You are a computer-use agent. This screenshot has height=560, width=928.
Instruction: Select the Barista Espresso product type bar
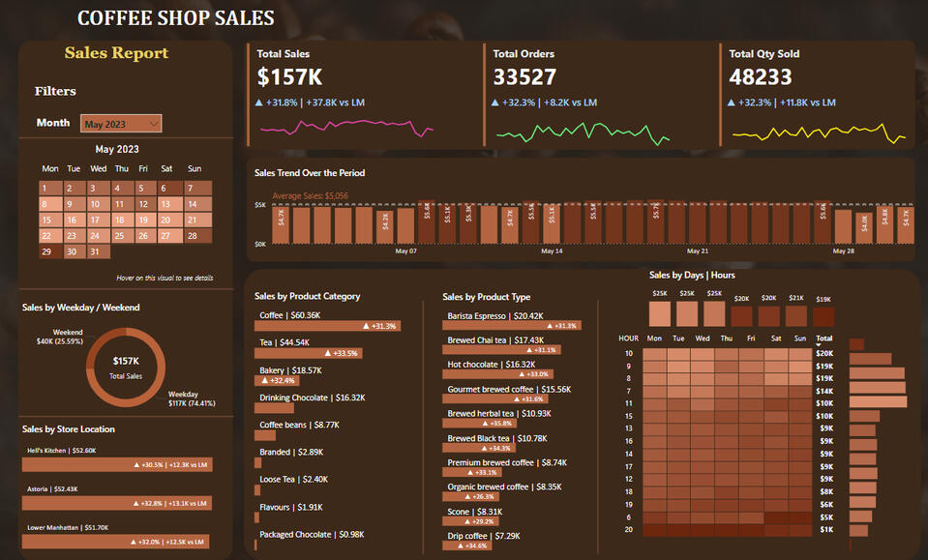[513, 326]
